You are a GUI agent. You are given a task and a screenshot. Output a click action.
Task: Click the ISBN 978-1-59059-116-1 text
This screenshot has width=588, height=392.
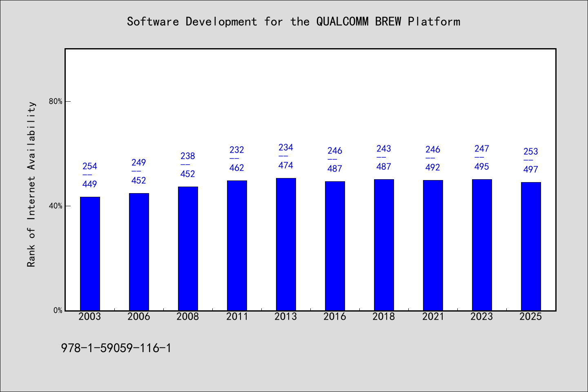[x=116, y=348]
